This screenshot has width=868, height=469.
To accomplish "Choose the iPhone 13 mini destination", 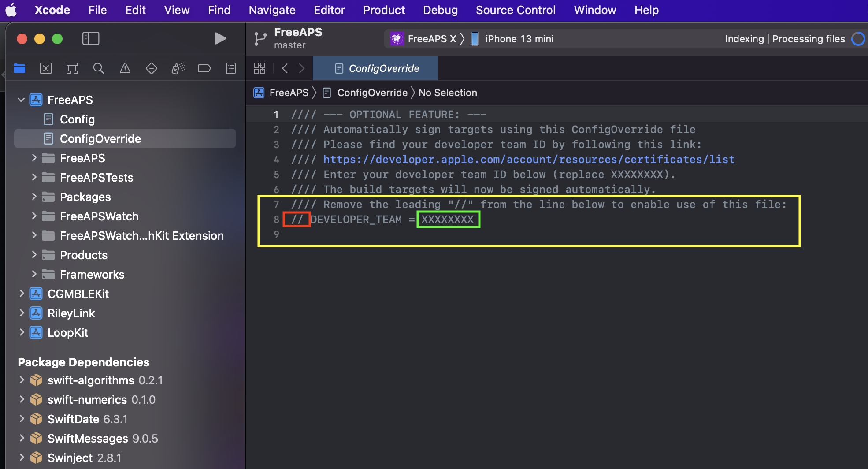I will [519, 39].
